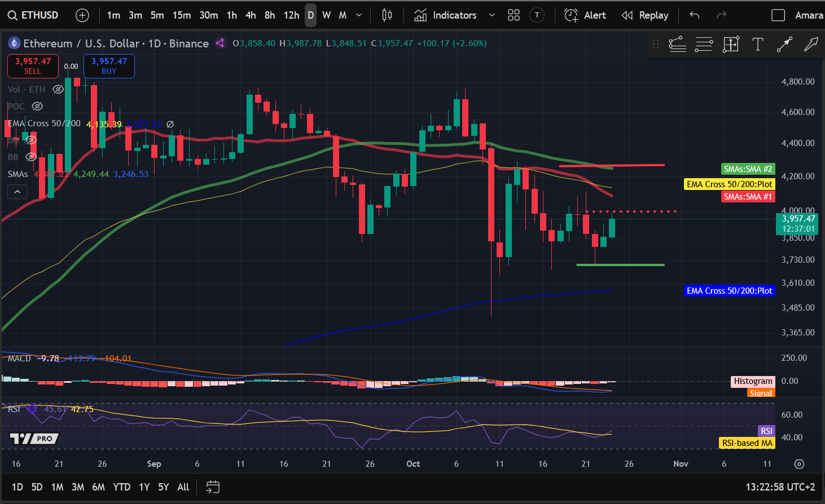Viewport: 825px width, 504px height.
Task: Select the horizontal line drawing tool
Action: click(704, 44)
